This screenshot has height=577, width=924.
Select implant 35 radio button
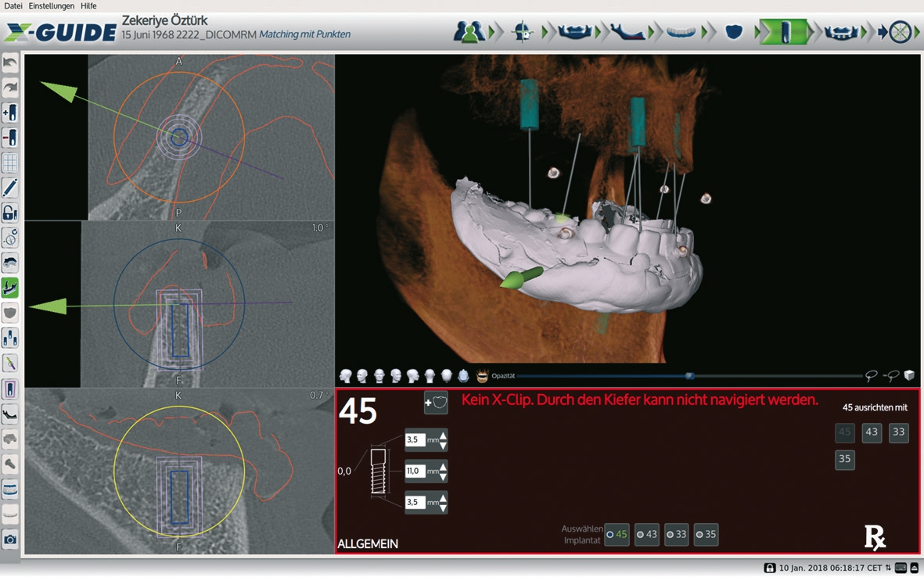[706, 535]
